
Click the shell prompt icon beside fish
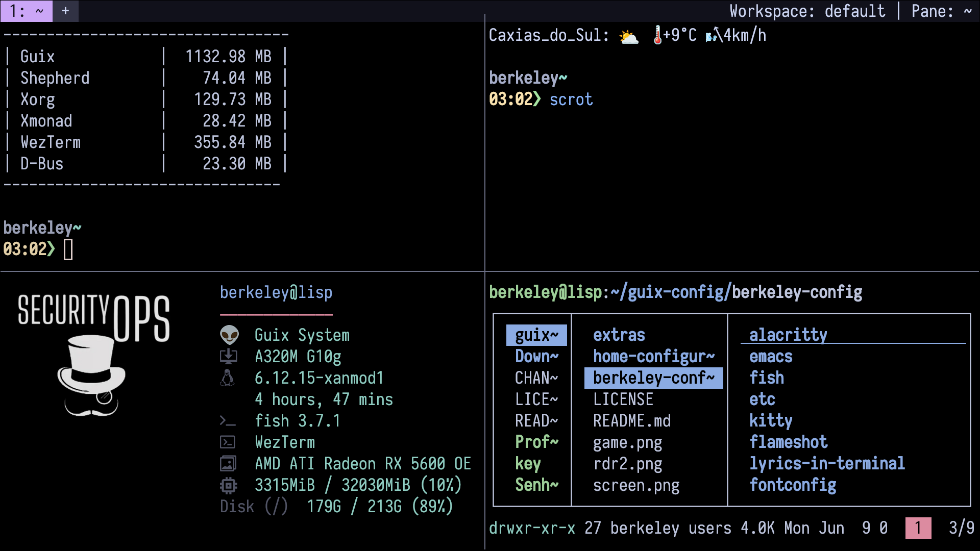tap(228, 421)
